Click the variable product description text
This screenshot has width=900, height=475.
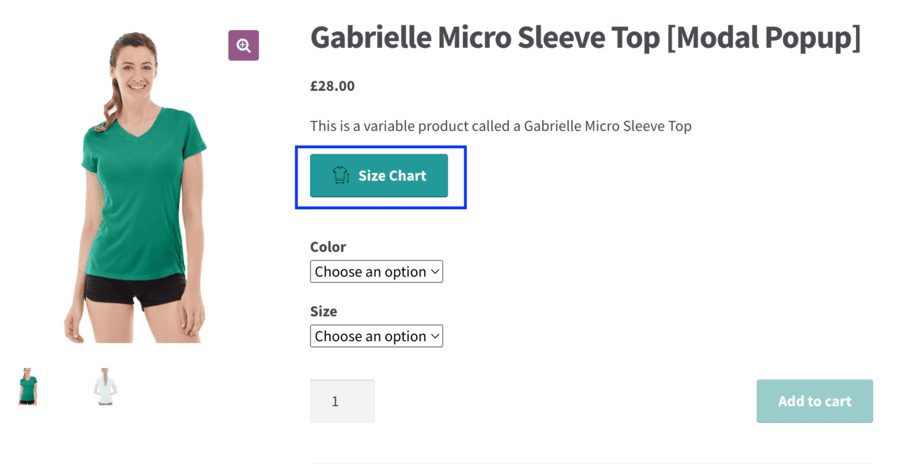(x=501, y=126)
